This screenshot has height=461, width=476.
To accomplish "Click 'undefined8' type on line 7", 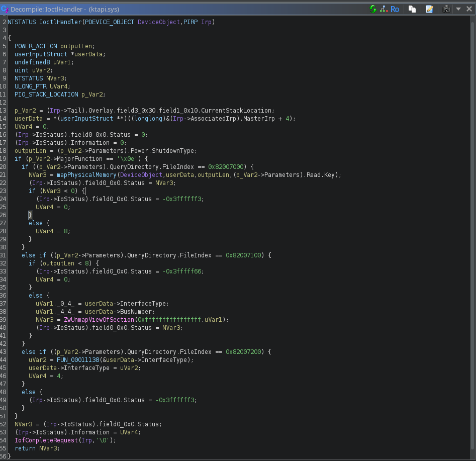I will coord(32,62).
